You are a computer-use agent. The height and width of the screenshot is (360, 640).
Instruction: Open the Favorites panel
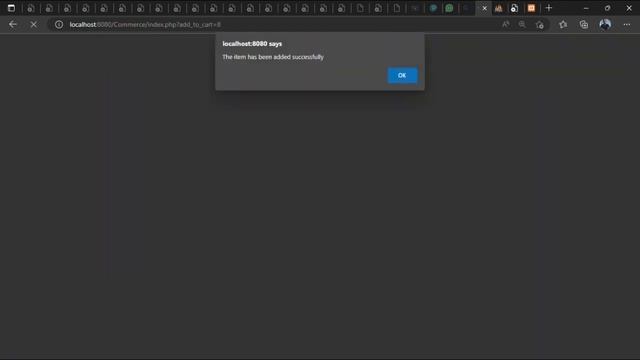pos(563,24)
